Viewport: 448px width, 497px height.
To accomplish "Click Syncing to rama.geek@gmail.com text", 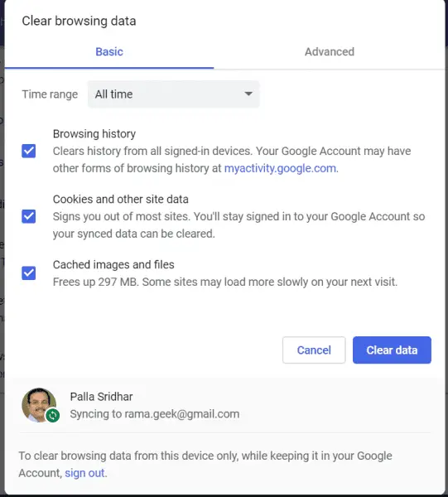I will tap(155, 414).
